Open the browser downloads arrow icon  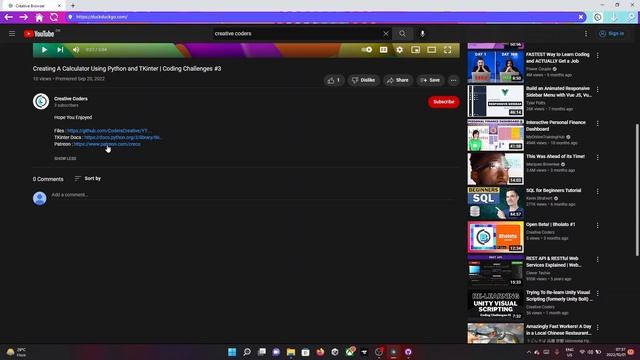click(613, 17)
